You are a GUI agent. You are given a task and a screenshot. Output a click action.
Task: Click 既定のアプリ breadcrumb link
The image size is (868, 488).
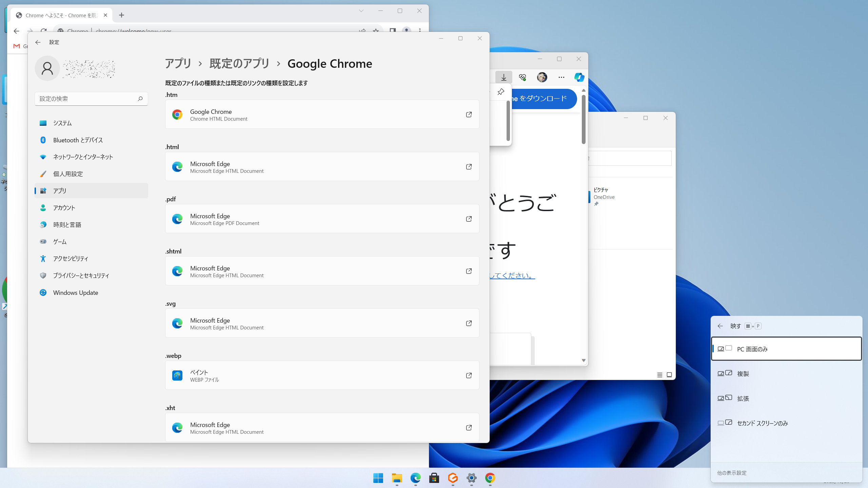point(239,63)
